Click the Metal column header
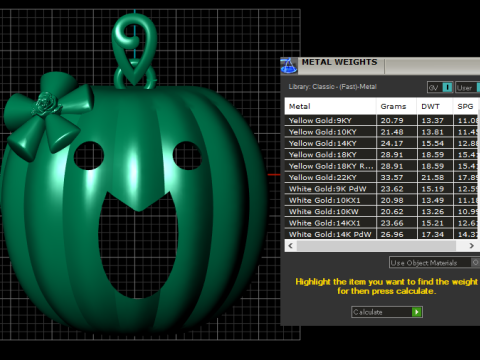The image size is (480, 360). click(x=330, y=106)
